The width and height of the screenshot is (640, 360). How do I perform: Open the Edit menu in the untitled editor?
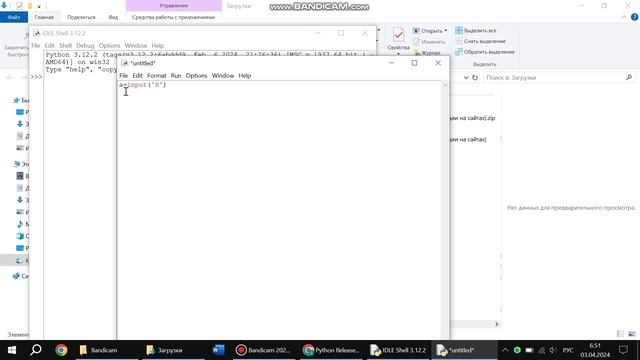click(138, 76)
